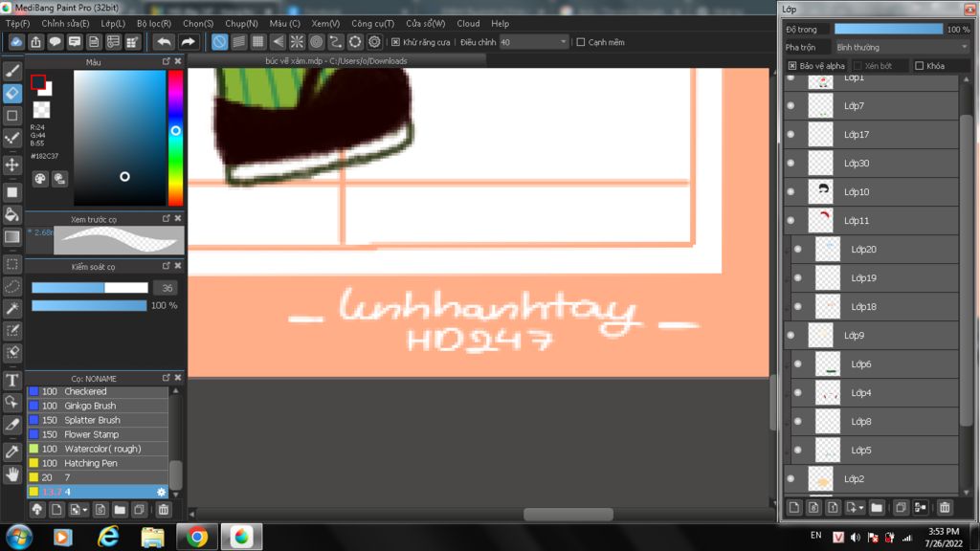Hide layer Lớp17
The image size is (980, 551).
[791, 134]
